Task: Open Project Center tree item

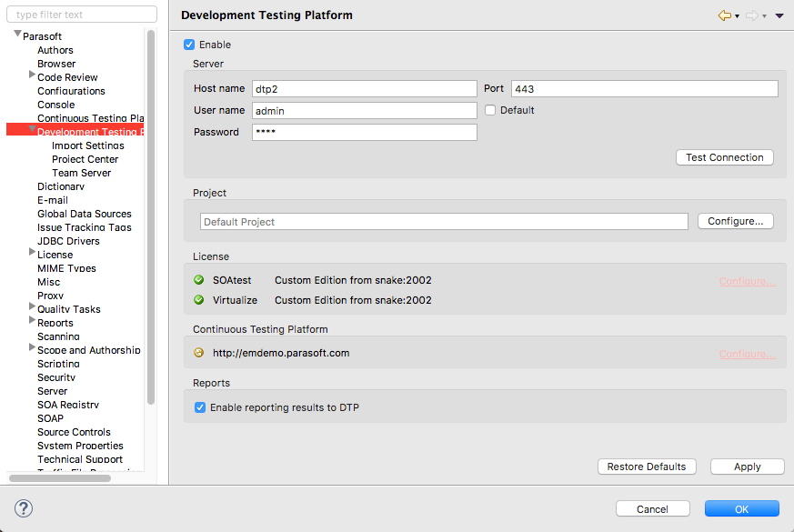Action: pos(85,159)
